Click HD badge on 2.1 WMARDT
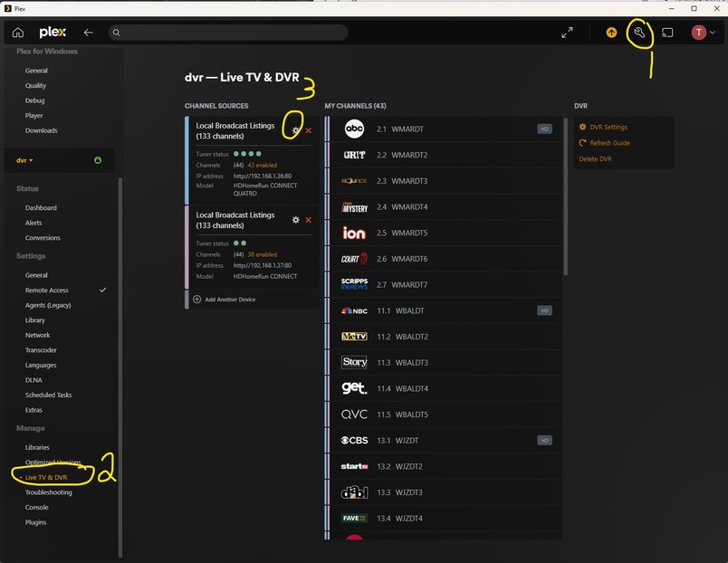 tap(544, 129)
